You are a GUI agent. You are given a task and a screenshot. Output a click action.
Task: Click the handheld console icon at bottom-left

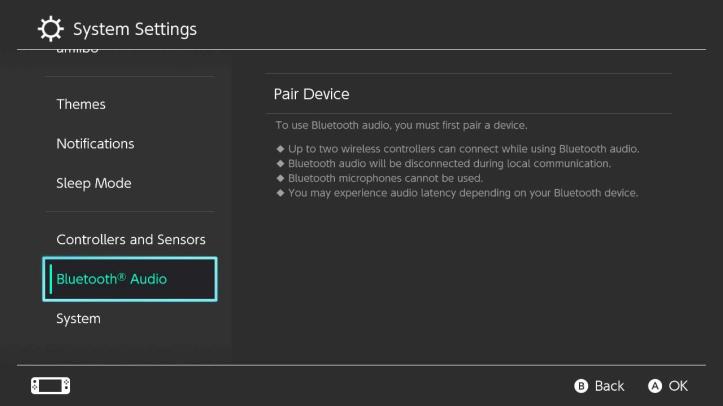tap(51, 385)
